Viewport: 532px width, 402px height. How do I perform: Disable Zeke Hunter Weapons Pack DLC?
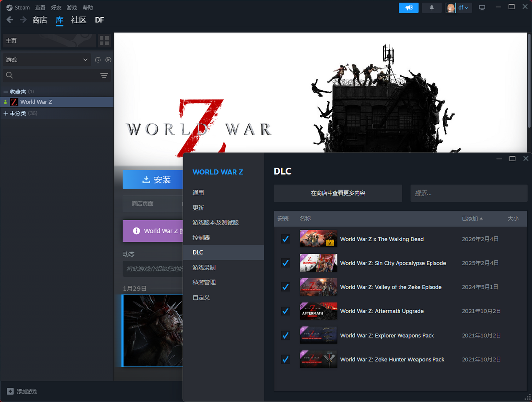tap(285, 359)
